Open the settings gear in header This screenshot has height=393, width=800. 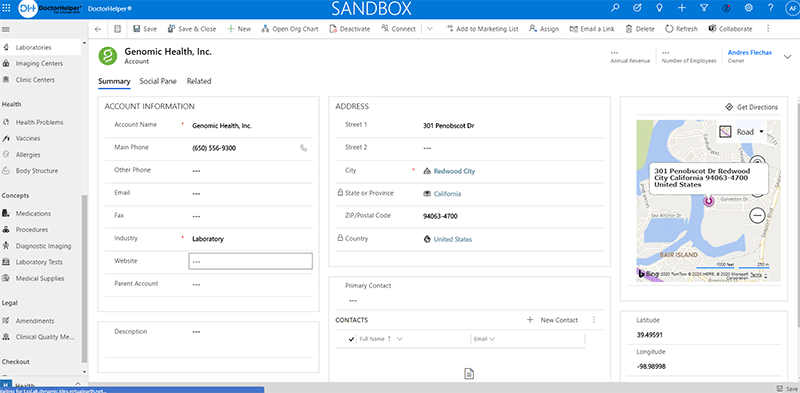(748, 8)
